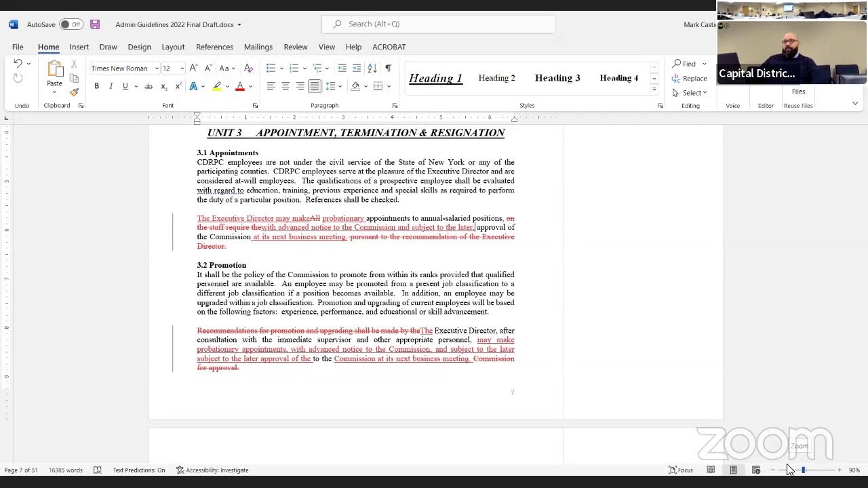Open the font size dropdown
Screen dimensions: 868x488
182,68
